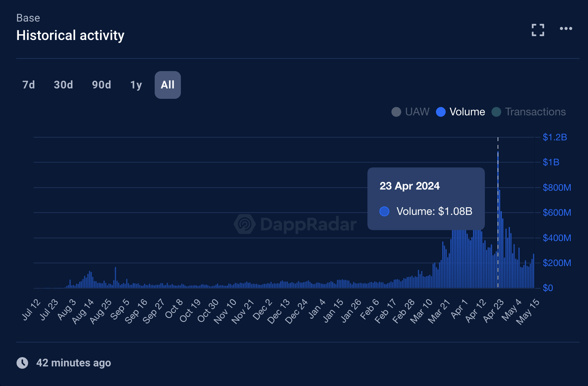Click the DappRadar watermark logo
This screenshot has width=588, height=386.
(x=245, y=225)
